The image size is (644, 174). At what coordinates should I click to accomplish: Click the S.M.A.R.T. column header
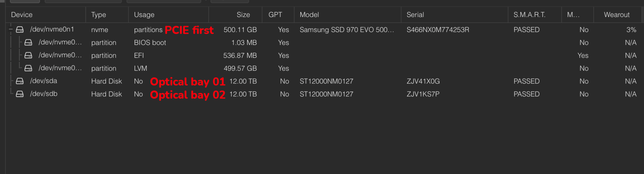pos(529,15)
